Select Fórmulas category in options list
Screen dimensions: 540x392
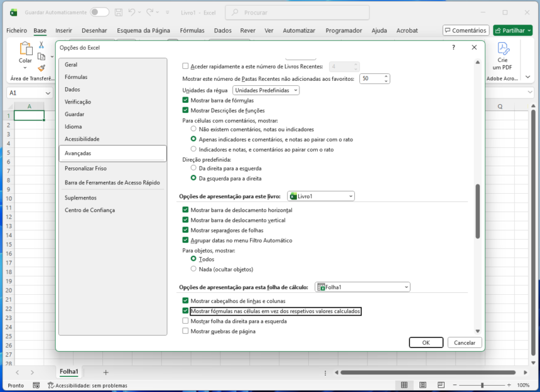coord(76,77)
